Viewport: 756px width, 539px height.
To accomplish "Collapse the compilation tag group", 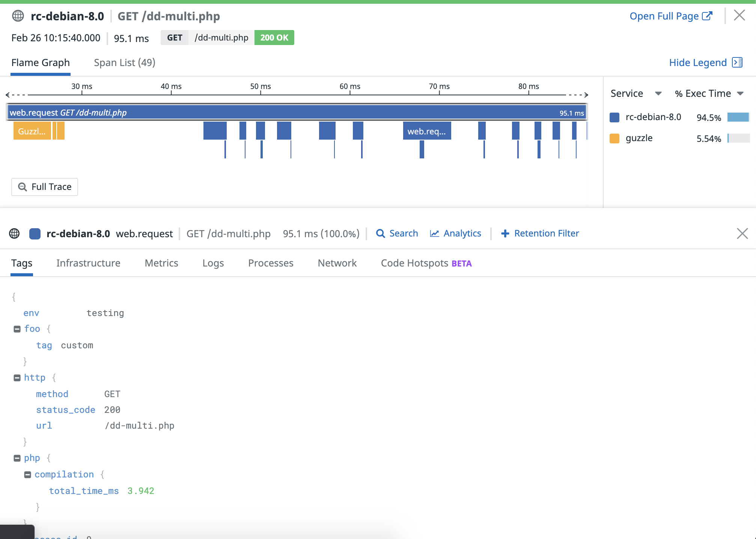I will (x=27, y=475).
